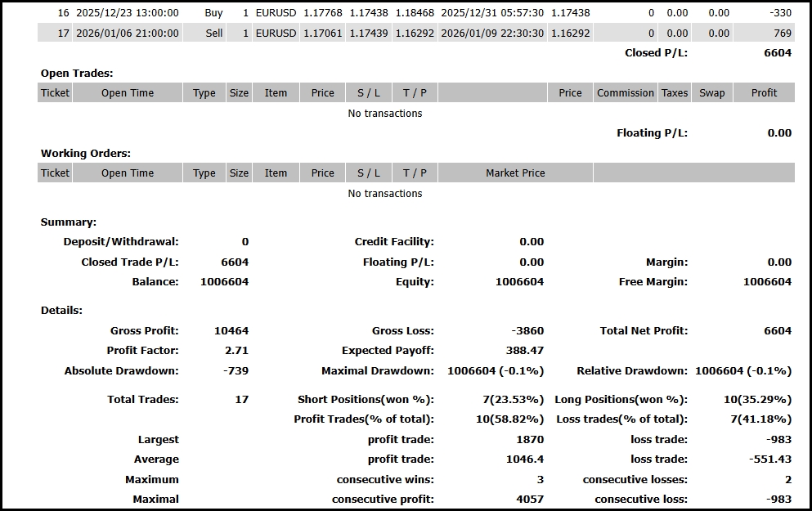
Task: Select the 769 profit value of trade 17
Action: point(782,34)
